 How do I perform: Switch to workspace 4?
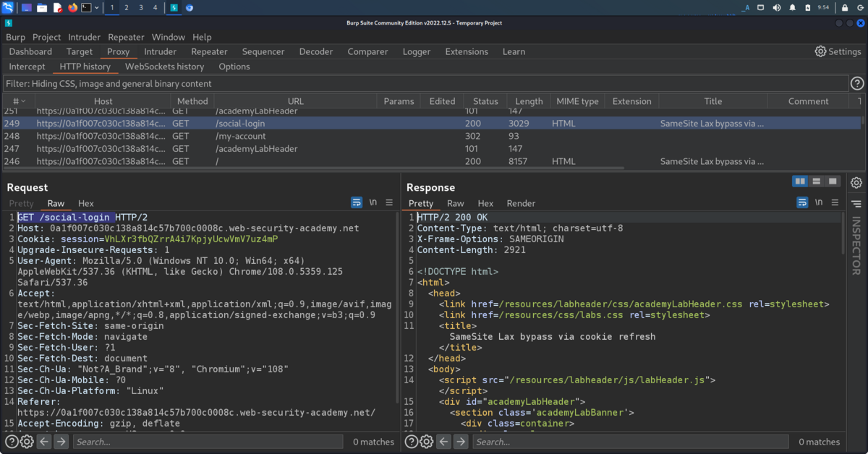(x=154, y=7)
